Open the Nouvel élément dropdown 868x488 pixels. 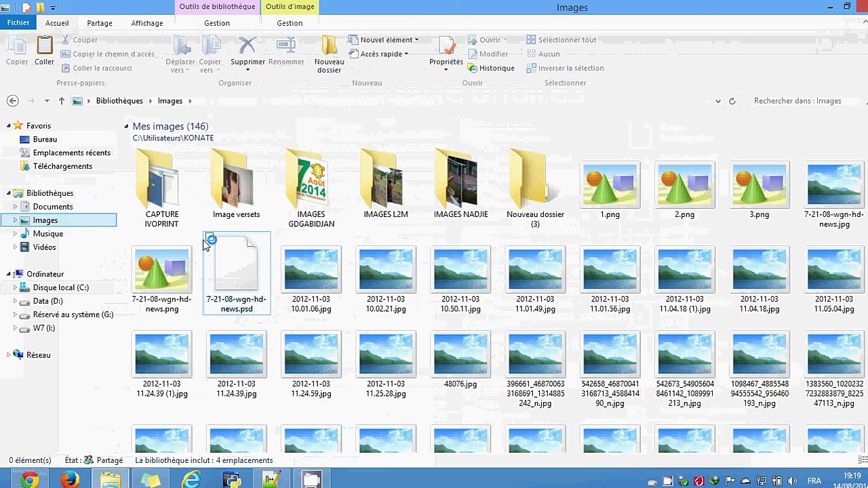click(384, 40)
